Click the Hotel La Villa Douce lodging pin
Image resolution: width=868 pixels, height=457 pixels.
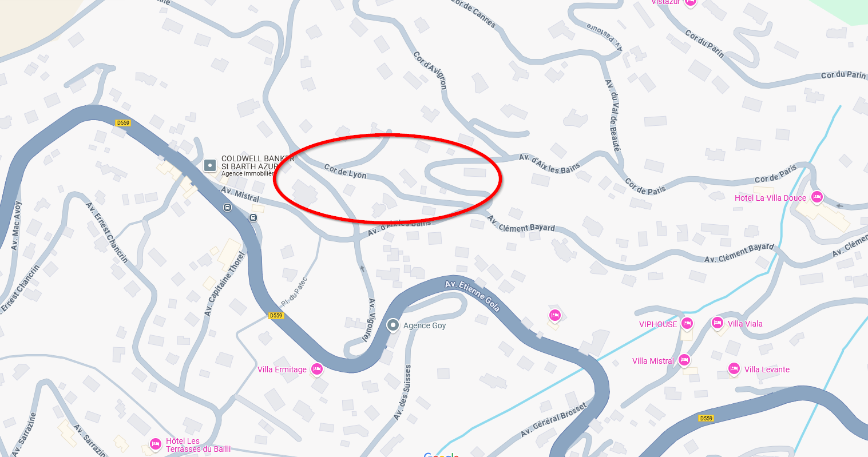pyautogui.click(x=817, y=197)
